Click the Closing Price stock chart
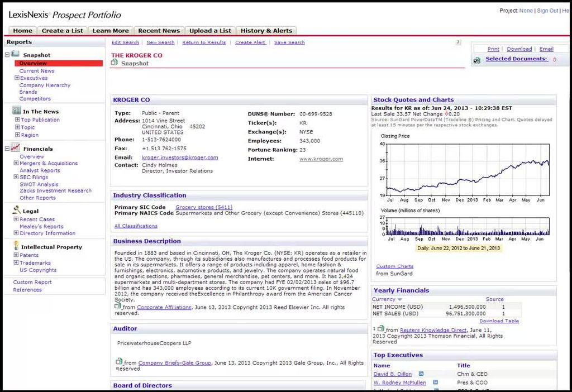 pos(467,169)
